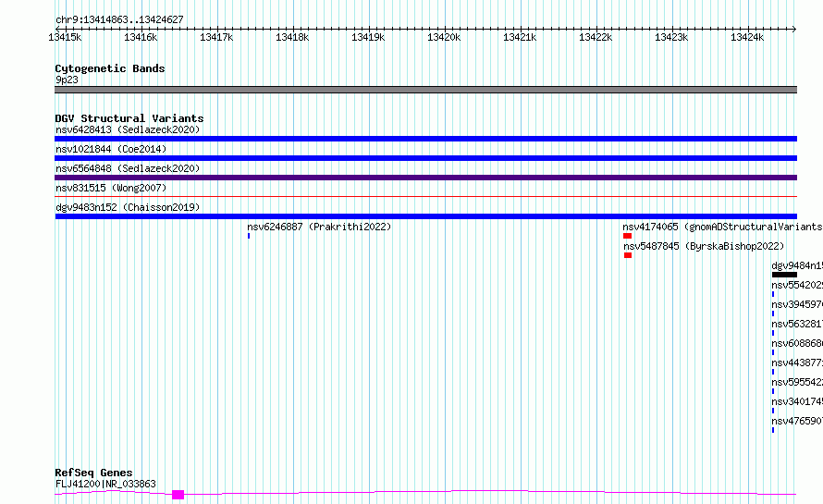The image size is (823, 504).
Task: Select the thin red line of nsv831515
Action: [x=425, y=196]
